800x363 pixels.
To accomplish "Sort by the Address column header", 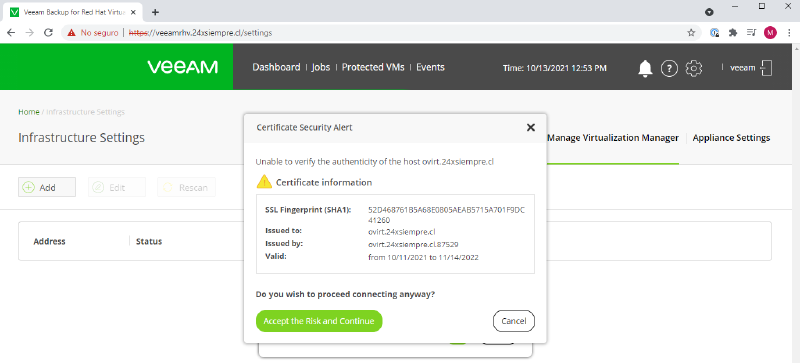I will [49, 241].
